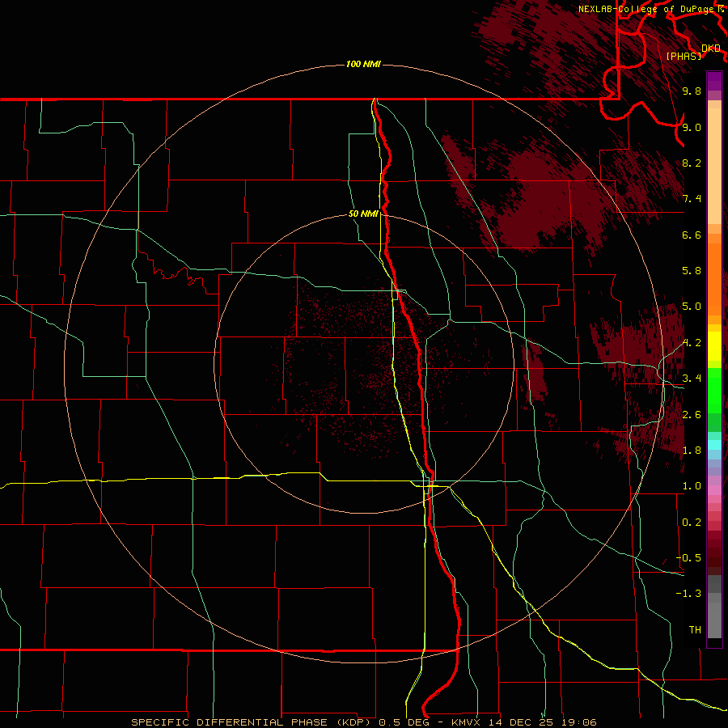Image resolution: width=728 pixels, height=728 pixels.
Task: Pick the dark purple swatch at legend top
Action: tap(714, 81)
